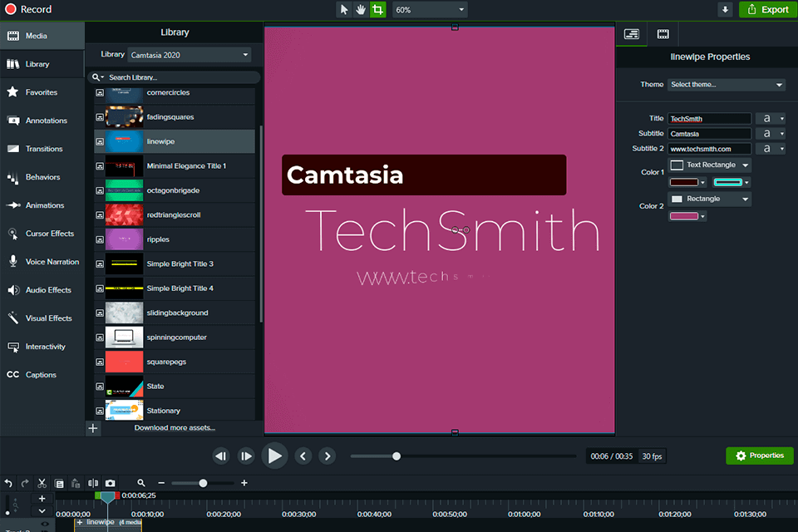Viewport: 798px width, 532px height.
Task: Open the filmstrip tab in properties panel
Action: pos(663,34)
